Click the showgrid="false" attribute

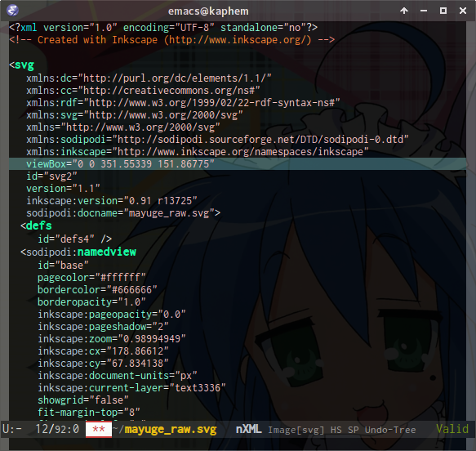[x=83, y=400]
